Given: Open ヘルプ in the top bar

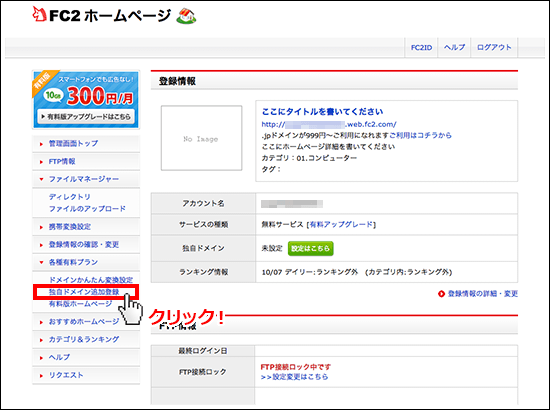Looking at the screenshot, I should pos(454,47).
